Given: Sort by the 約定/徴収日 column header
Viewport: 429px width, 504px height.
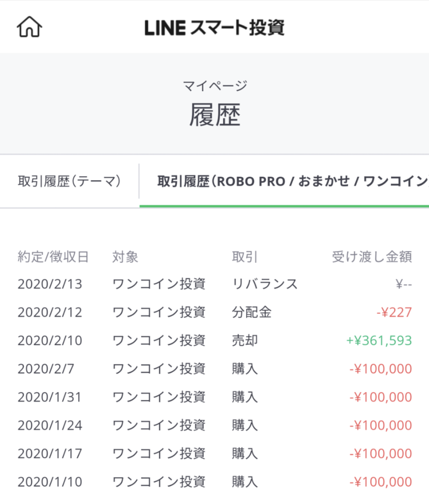Looking at the screenshot, I should pyautogui.click(x=50, y=257).
